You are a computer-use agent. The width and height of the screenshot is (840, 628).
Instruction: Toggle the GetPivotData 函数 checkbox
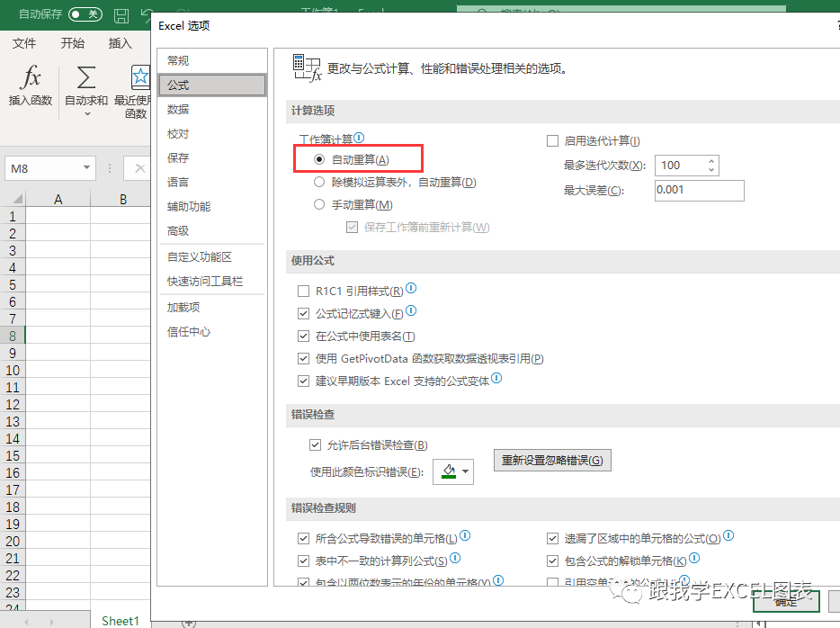click(303, 358)
